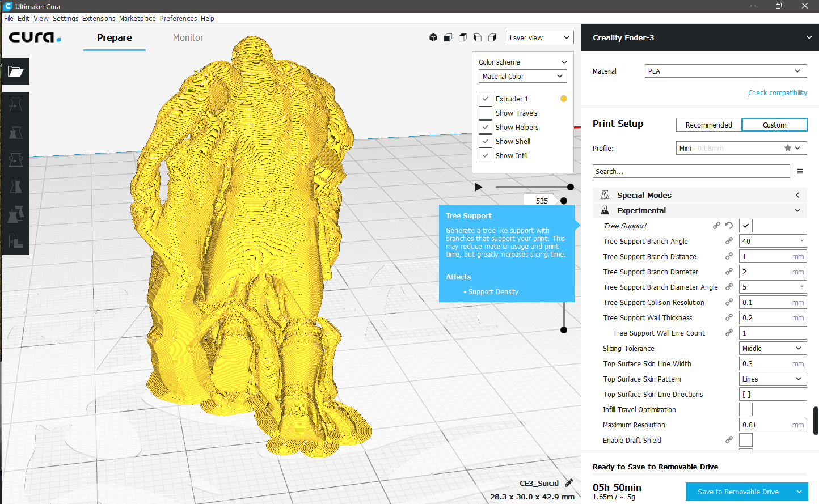The image size is (819, 504).
Task: Click link icon for Tree Support Branch Angle
Action: point(729,241)
